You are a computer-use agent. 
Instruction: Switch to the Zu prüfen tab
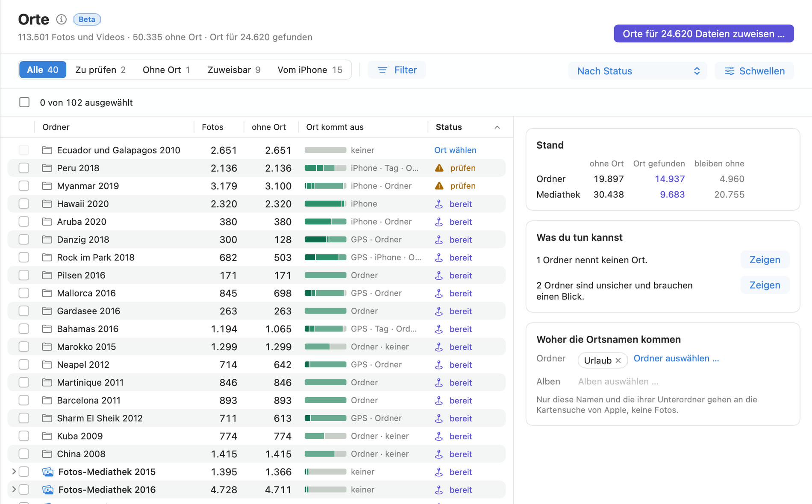pyautogui.click(x=100, y=70)
